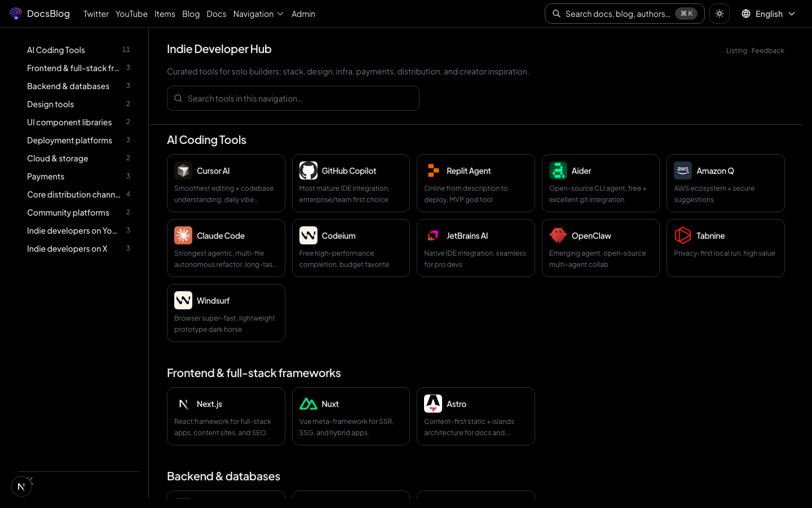Click the Claude Code starburst icon
The width and height of the screenshot is (812, 508).
click(x=183, y=235)
